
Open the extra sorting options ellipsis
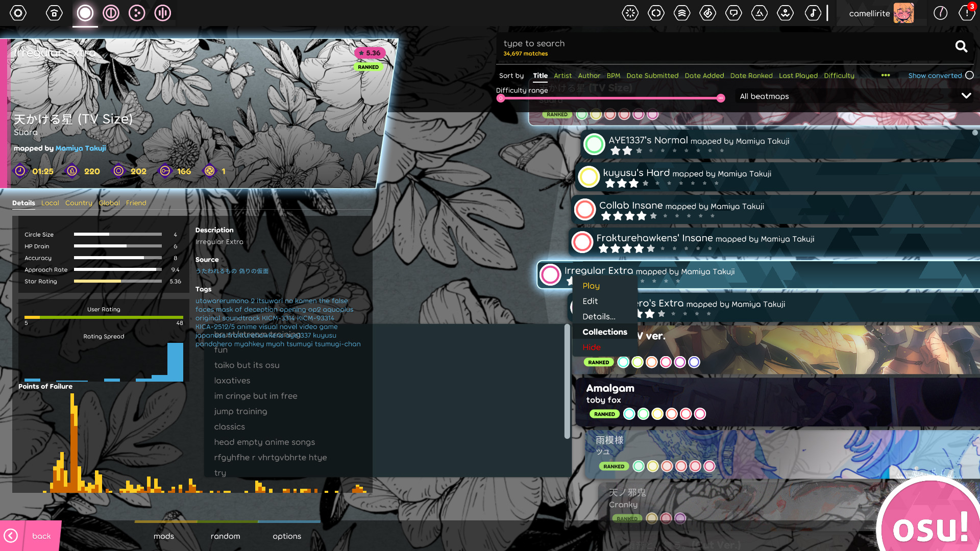(886, 75)
